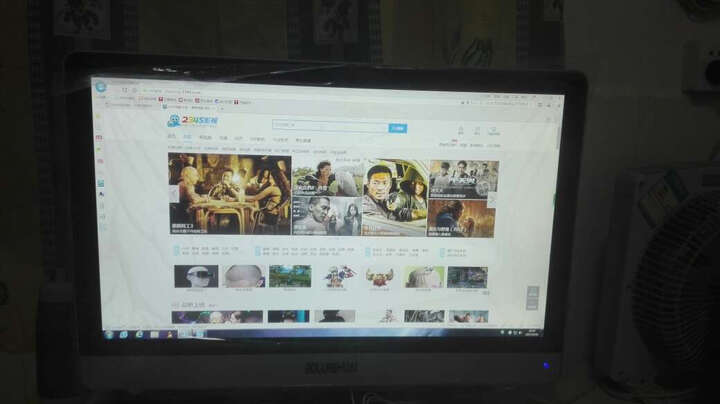Screen dimensions: 720x404
Task: Open the wide purple anime group thumbnail
Action: tap(217, 317)
